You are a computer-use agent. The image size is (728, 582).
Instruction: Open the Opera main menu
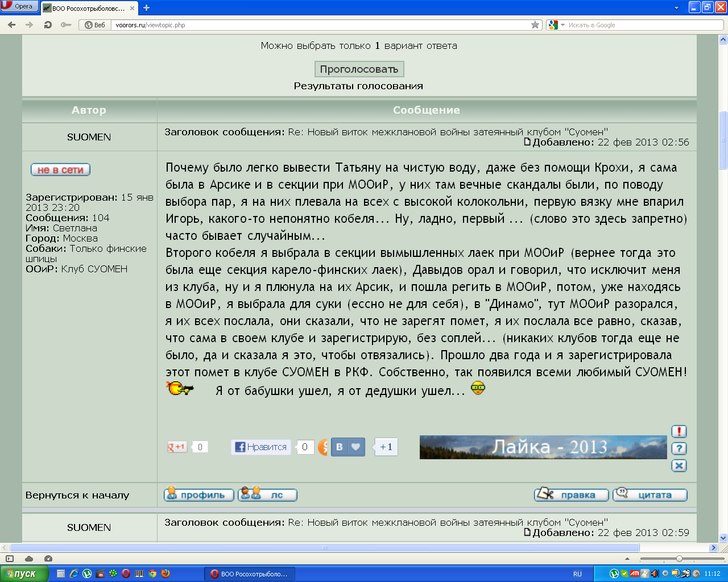pos(19,6)
